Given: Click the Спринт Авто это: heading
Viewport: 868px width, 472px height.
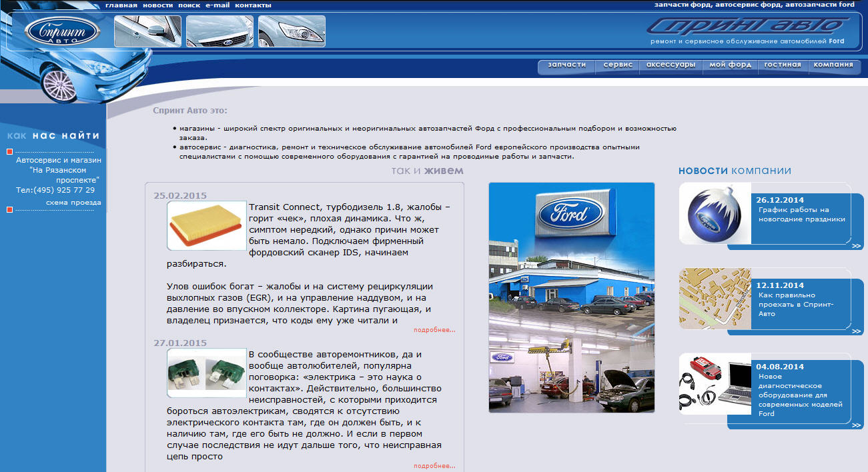Looking at the screenshot, I should point(190,111).
